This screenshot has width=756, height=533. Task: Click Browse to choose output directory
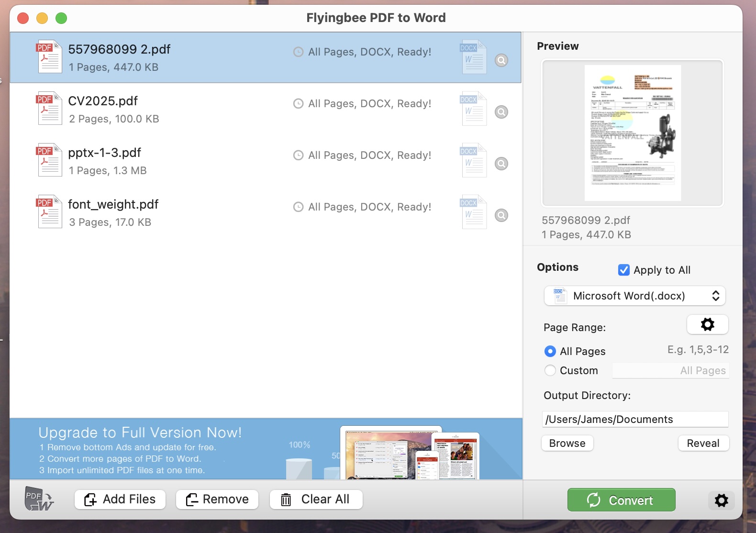(x=567, y=443)
